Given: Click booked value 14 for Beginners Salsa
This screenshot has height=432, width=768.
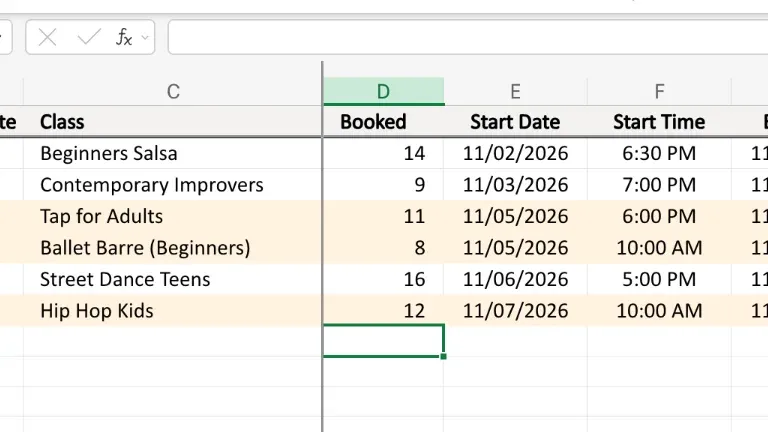Looking at the screenshot, I should point(384,153).
